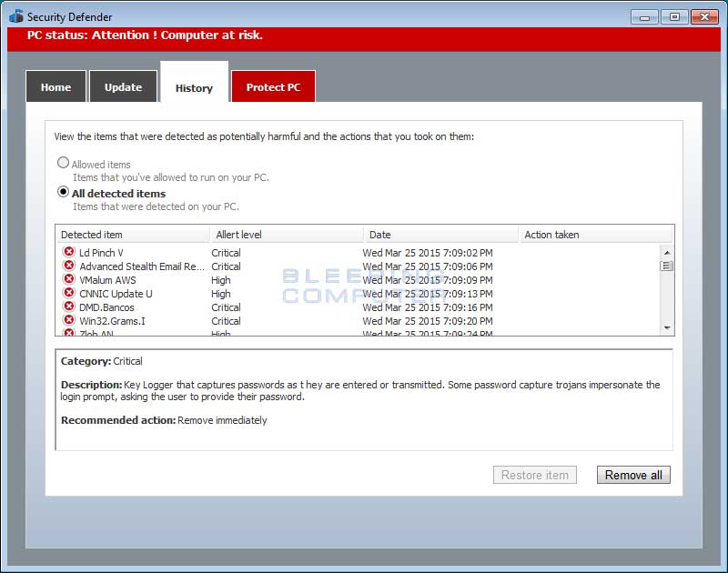This screenshot has height=573, width=728.
Task: Click the red alert icon next to VMalum AWS
Action: coord(70,280)
